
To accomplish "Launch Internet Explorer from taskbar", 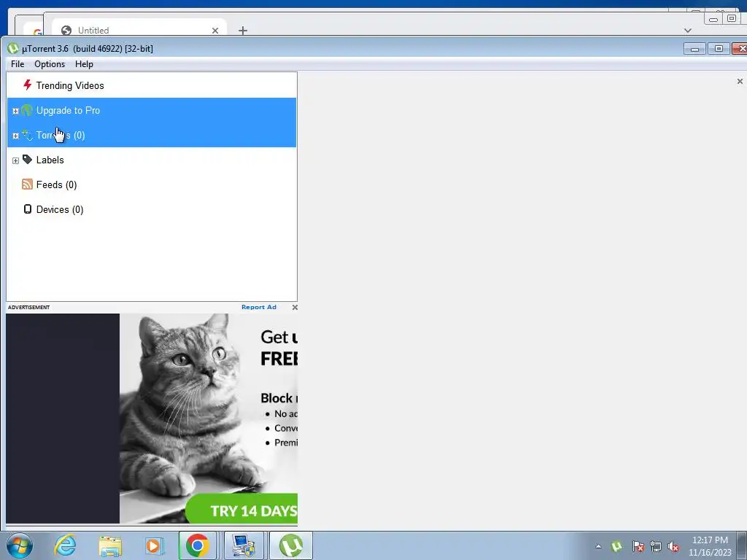I will [x=65, y=545].
